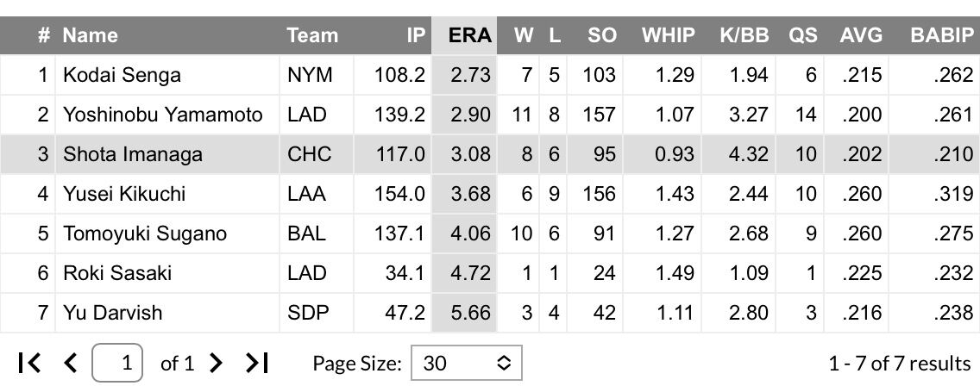Sort by IP column header

[416, 35]
